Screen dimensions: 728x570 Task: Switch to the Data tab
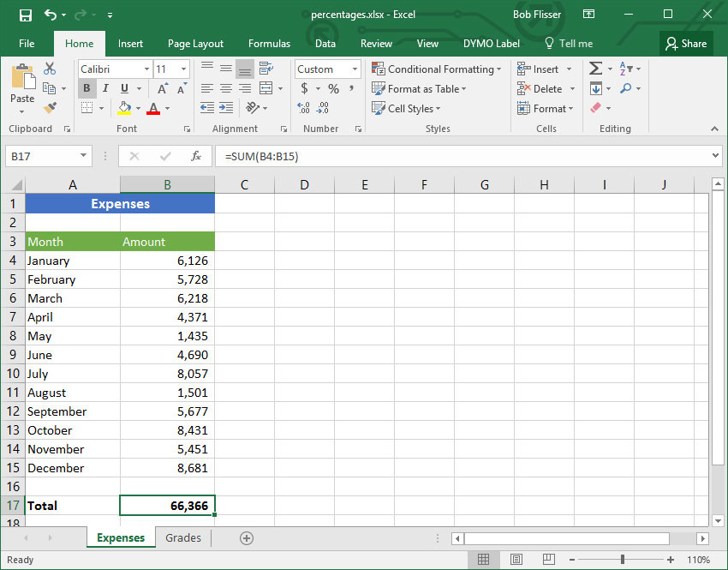click(x=325, y=44)
